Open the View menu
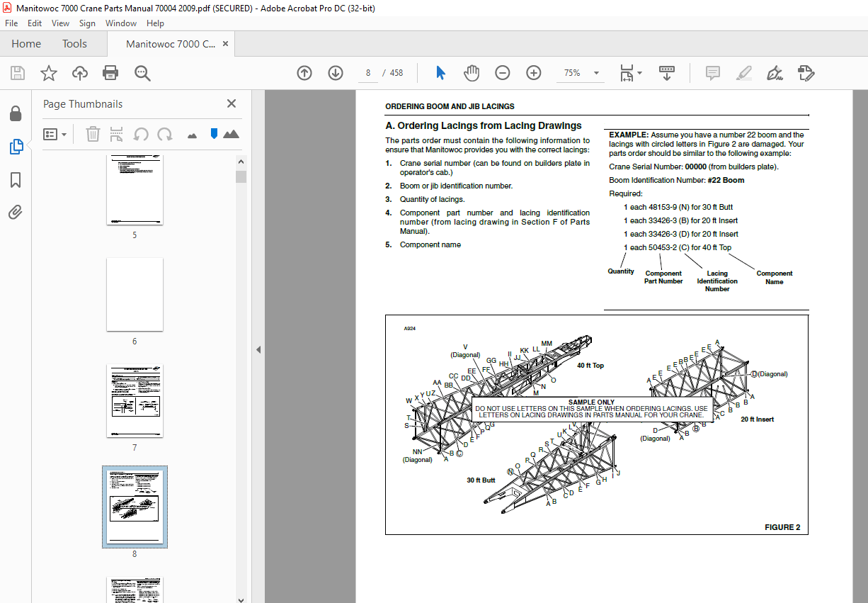 60,23
